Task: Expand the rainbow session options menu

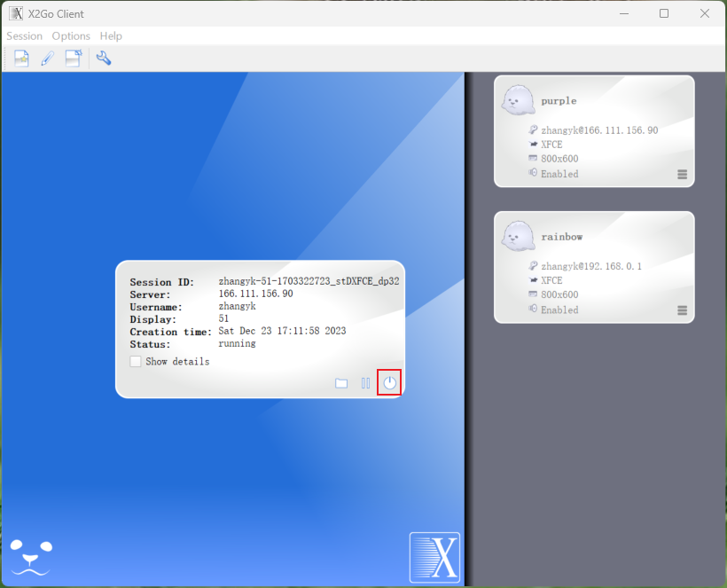Action: (x=682, y=310)
